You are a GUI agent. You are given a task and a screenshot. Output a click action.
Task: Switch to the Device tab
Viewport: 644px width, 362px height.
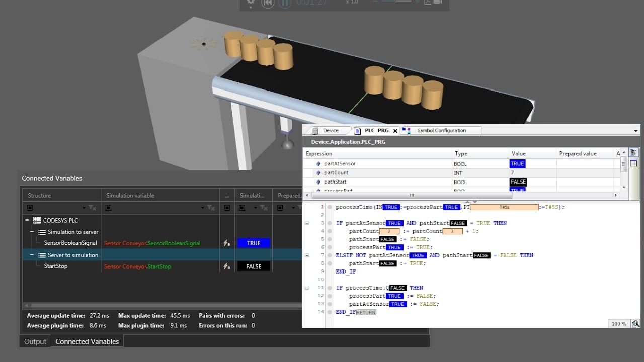(331, 130)
